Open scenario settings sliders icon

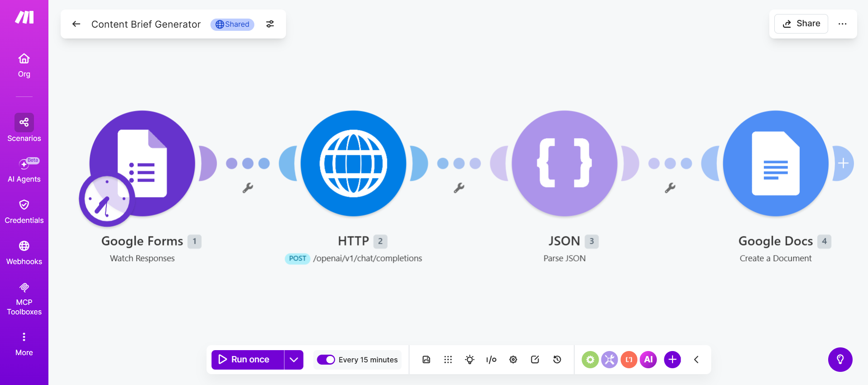270,24
